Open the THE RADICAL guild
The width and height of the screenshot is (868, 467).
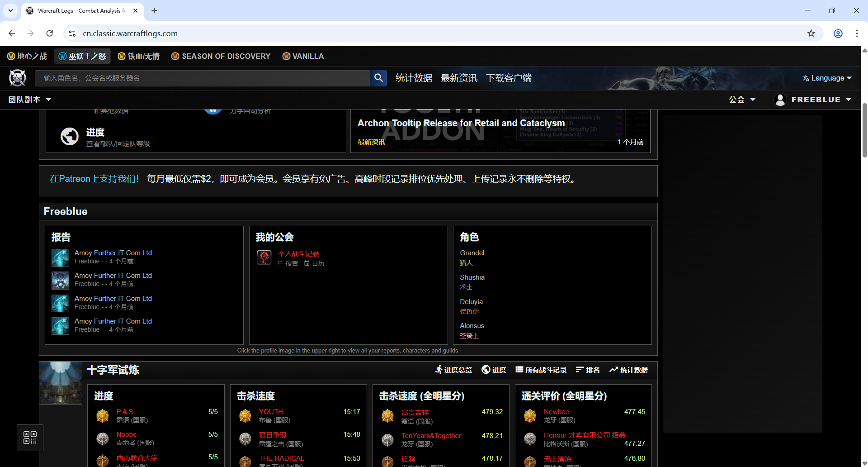point(281,458)
